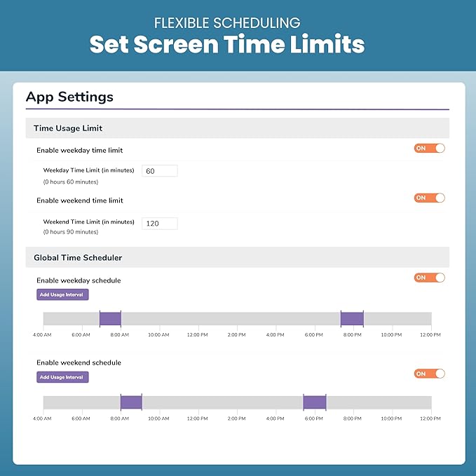The width and height of the screenshot is (476, 476).
Task: Click the Enable weekend schedule label
Action: [79, 362]
